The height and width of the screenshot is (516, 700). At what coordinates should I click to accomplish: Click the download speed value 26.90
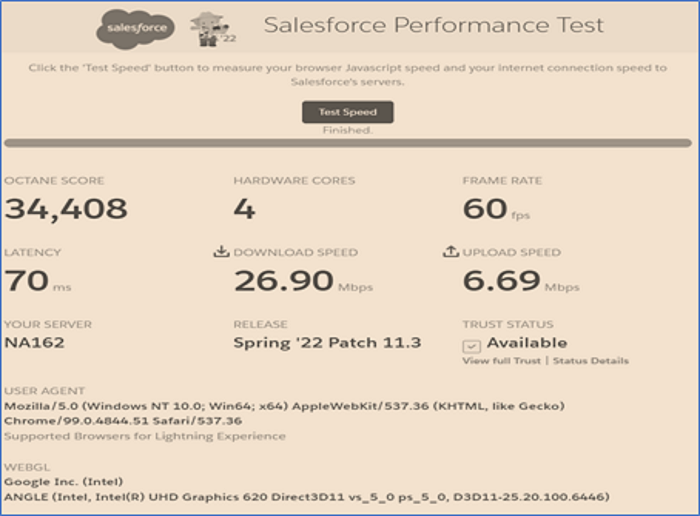point(283,281)
